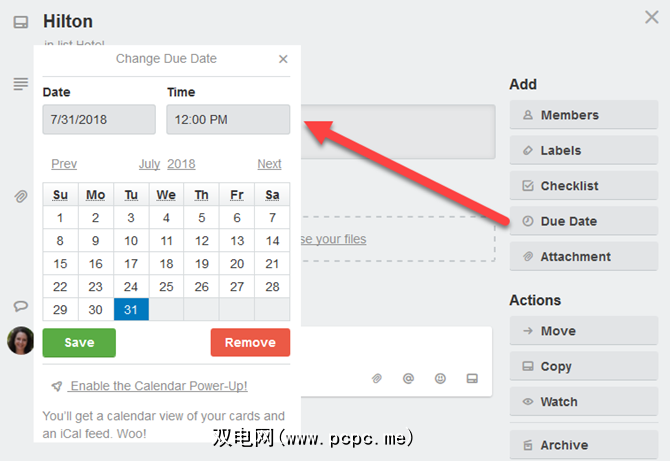This screenshot has width=670, height=461.
Task: Click the Due Date button
Action: pyautogui.click(x=584, y=221)
